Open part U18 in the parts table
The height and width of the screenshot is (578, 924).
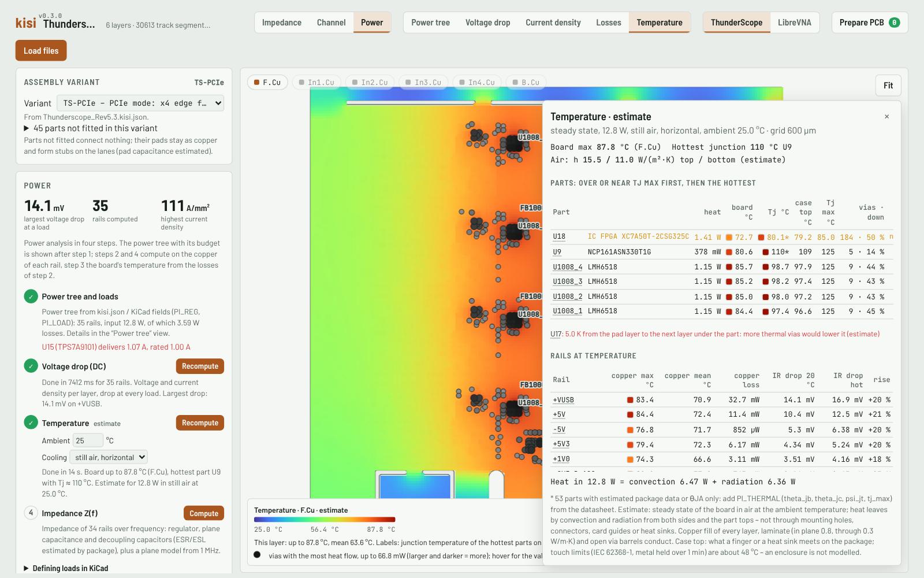pyautogui.click(x=559, y=236)
